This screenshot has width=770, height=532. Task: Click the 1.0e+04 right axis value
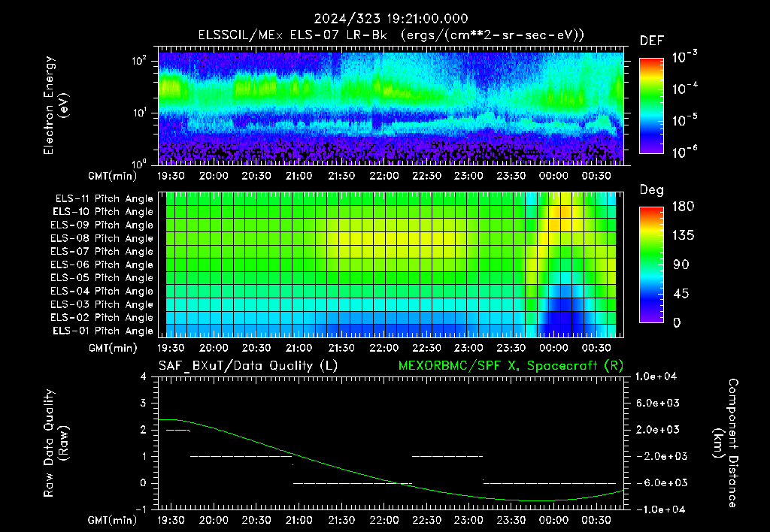[x=656, y=376]
